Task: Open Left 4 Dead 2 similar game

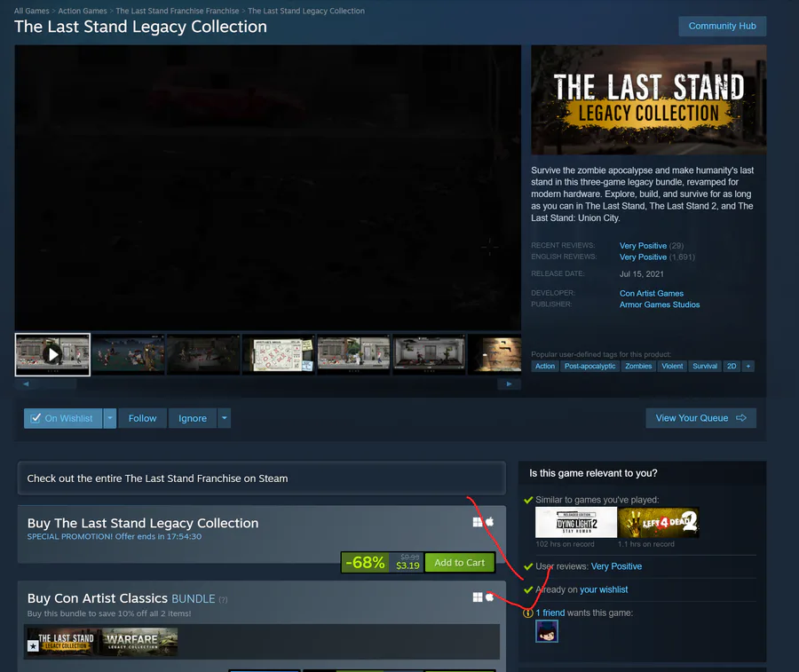Action: point(659,522)
